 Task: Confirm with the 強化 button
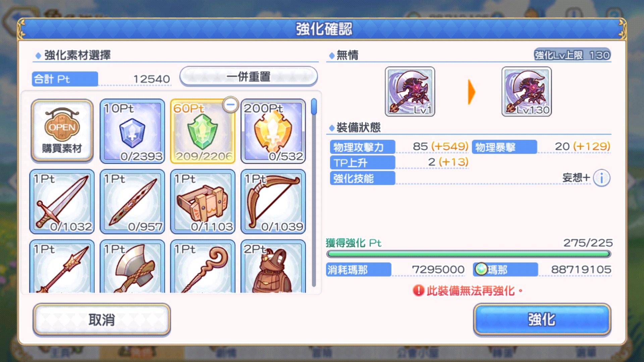click(542, 319)
